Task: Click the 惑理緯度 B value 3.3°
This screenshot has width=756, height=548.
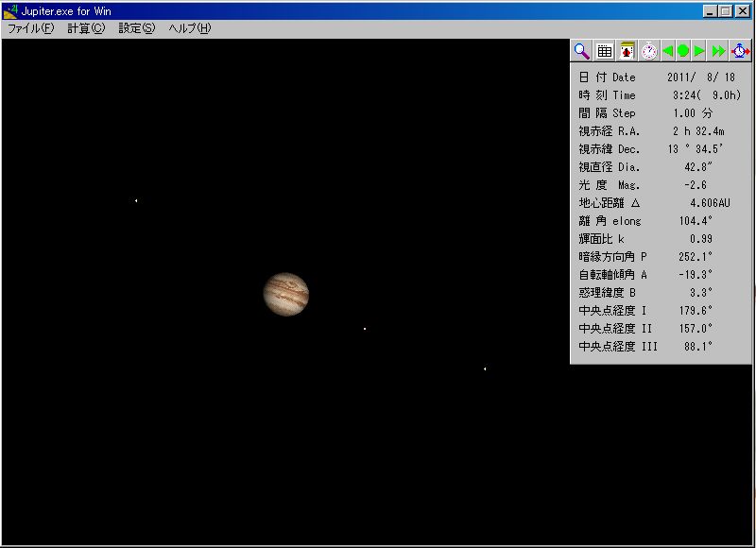Action: pos(701,293)
